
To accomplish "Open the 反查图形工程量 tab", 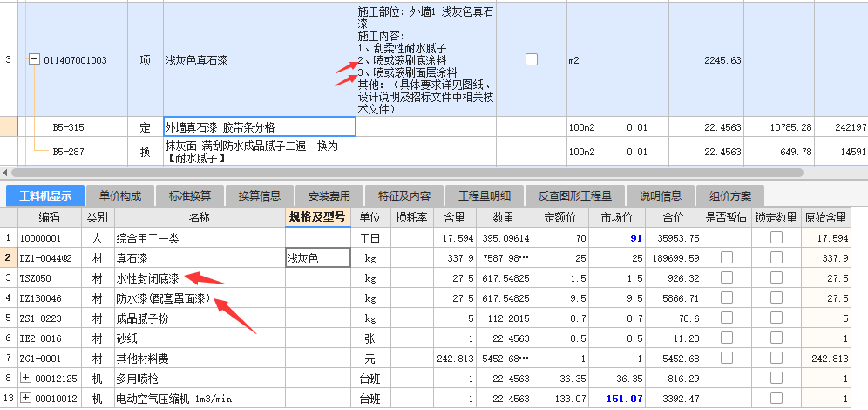I will click(x=574, y=195).
